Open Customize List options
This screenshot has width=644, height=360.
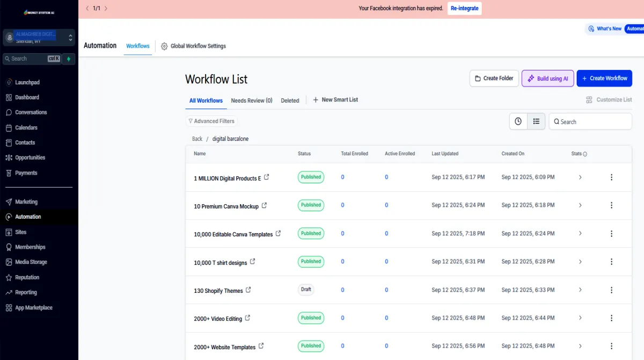pos(609,100)
